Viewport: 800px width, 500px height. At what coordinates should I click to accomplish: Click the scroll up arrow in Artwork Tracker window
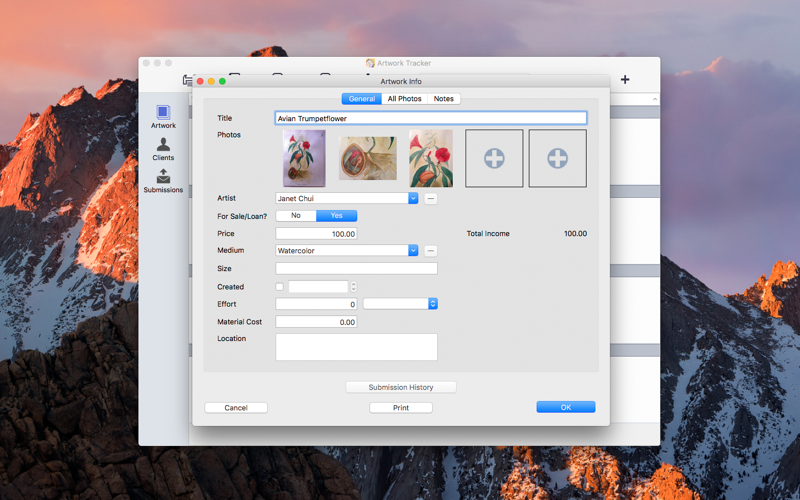tap(655, 99)
